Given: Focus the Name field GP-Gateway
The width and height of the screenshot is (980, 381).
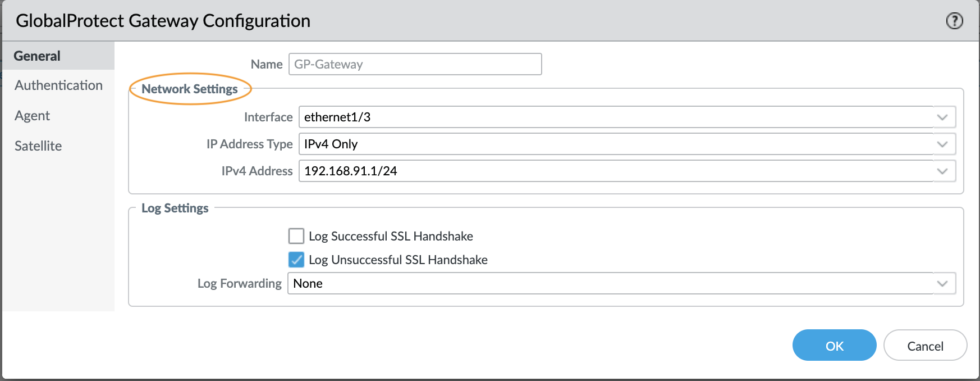Looking at the screenshot, I should [415, 64].
